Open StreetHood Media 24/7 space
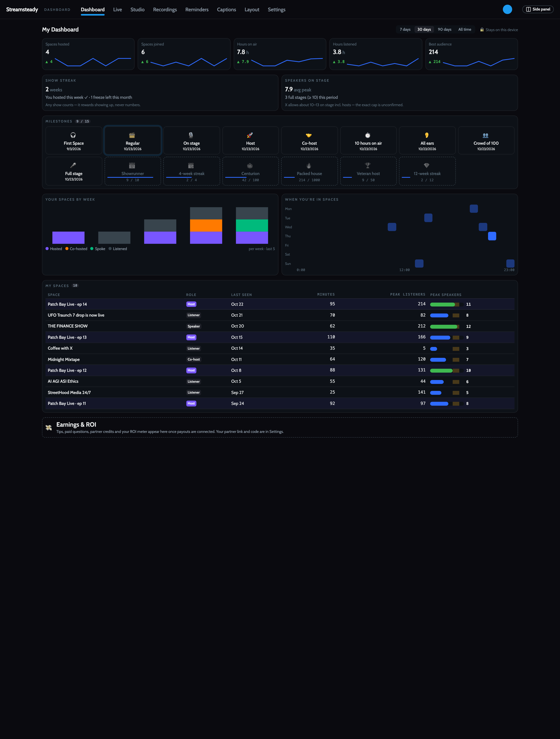Viewport: 560px width, 739px height. click(280, 393)
